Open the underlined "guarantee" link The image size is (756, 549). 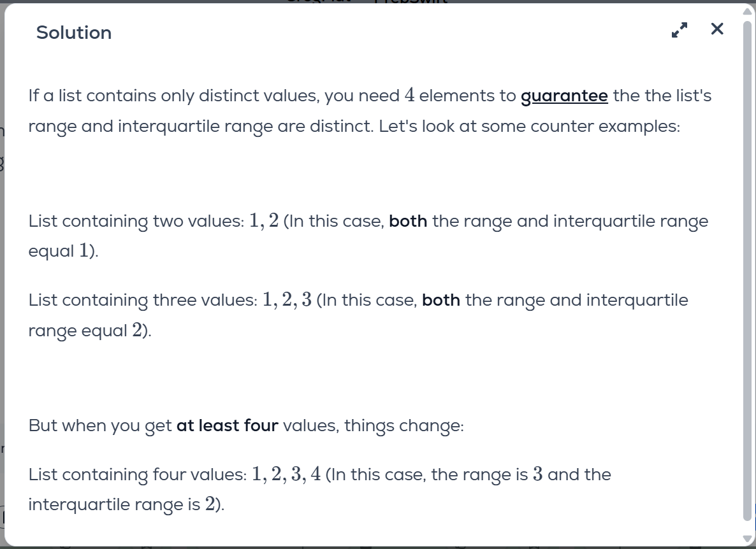(x=564, y=96)
